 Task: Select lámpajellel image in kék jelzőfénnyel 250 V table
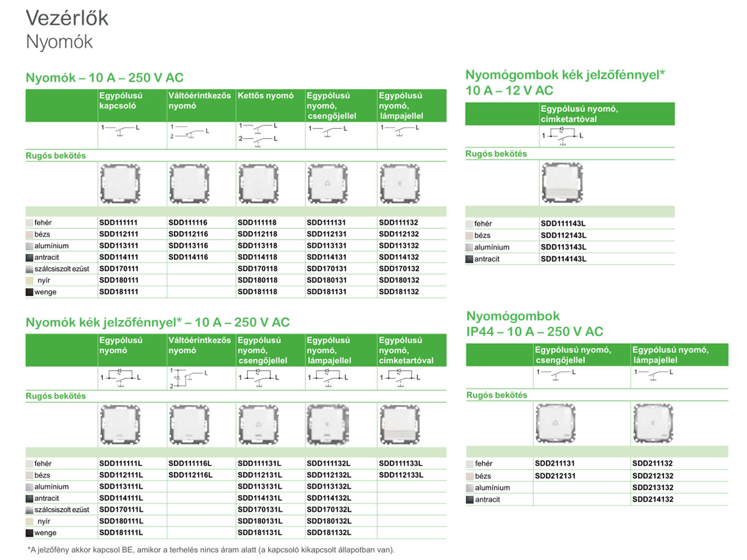[328, 425]
